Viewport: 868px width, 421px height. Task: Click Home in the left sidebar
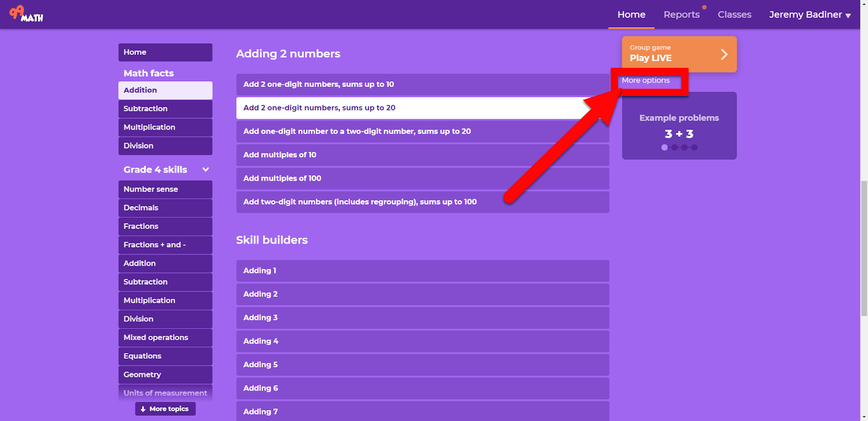[165, 53]
